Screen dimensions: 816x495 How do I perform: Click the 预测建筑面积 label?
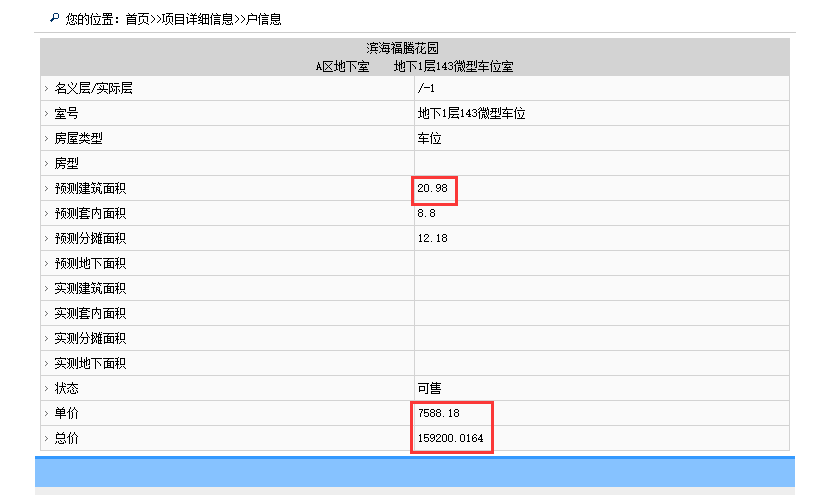coord(91,188)
